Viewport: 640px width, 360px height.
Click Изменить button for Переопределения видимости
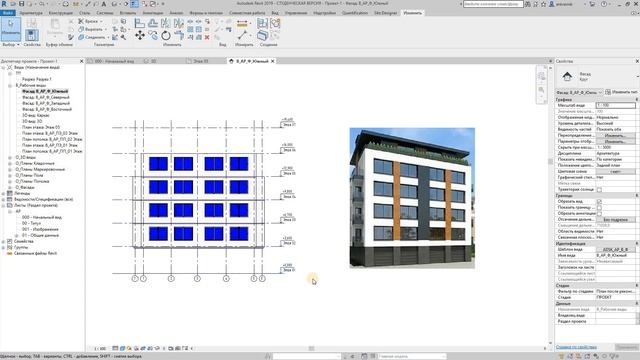[x=615, y=136]
